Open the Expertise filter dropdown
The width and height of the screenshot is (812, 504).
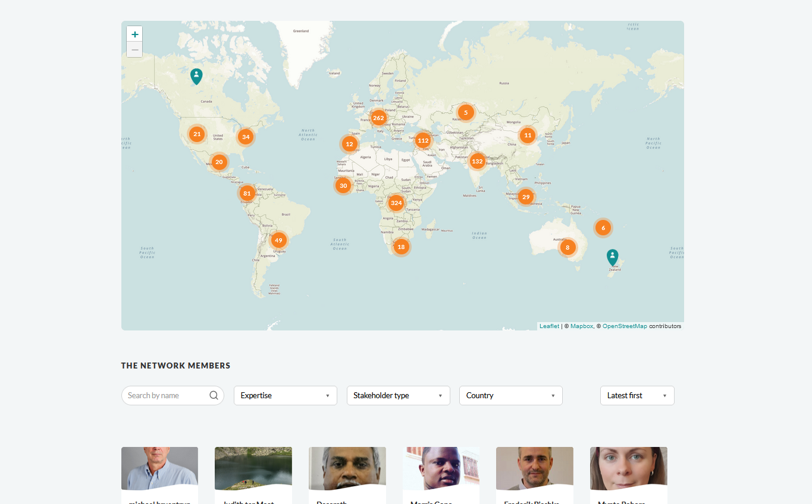[x=285, y=395]
